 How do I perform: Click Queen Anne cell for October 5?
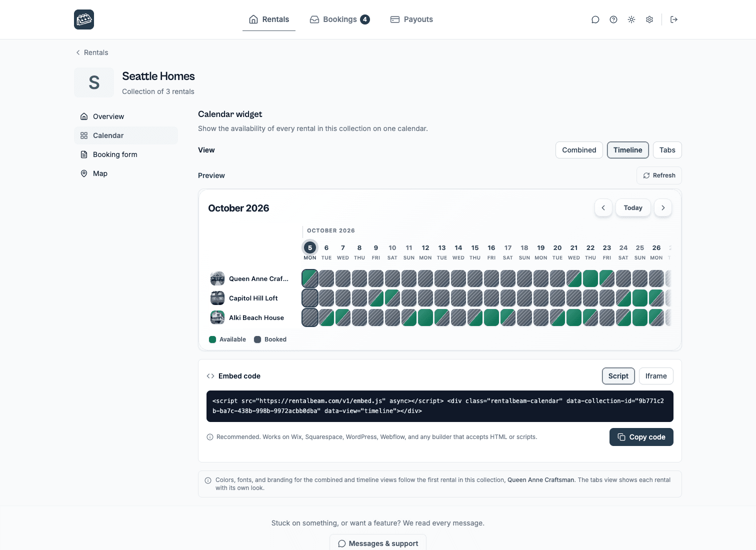pyautogui.click(x=310, y=278)
